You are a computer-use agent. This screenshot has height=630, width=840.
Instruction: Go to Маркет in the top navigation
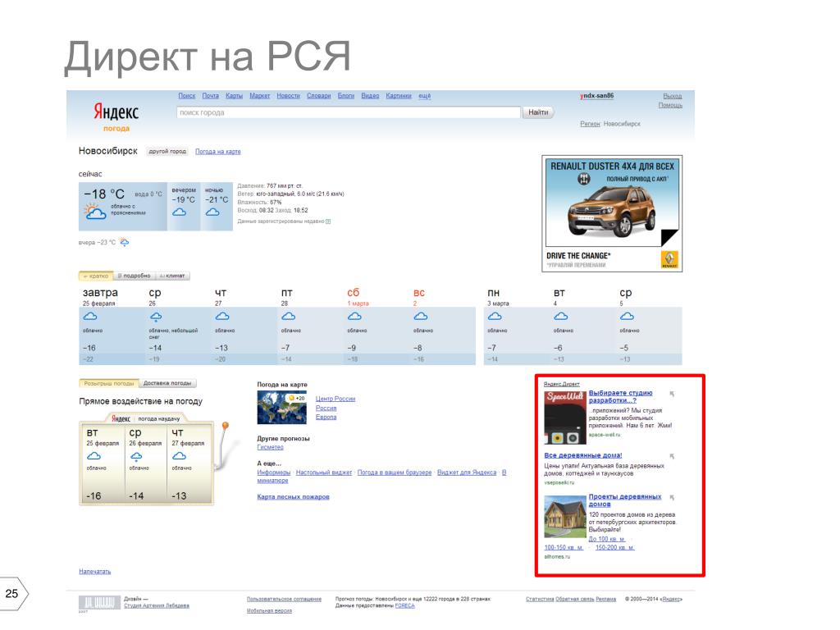(x=260, y=96)
